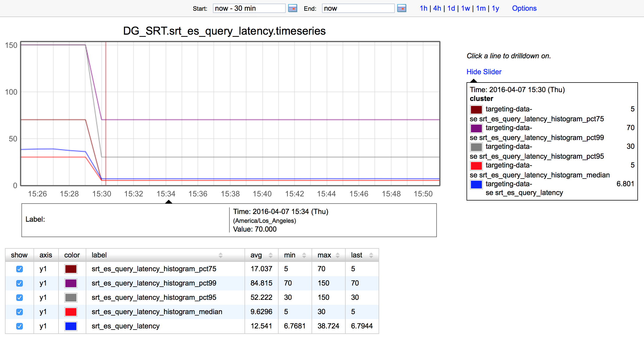Uncheck show for histogram_median row

click(20, 312)
